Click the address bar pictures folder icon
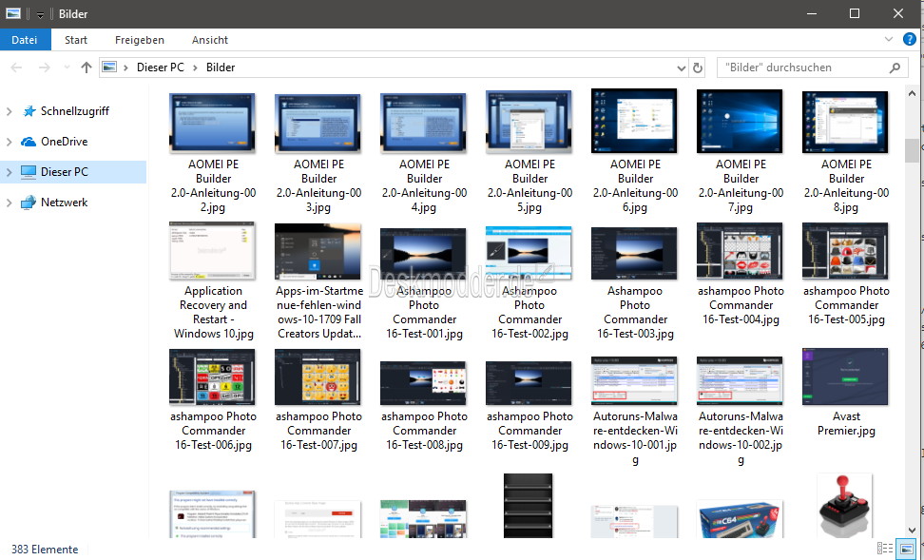The height and width of the screenshot is (560, 924). pyautogui.click(x=109, y=68)
